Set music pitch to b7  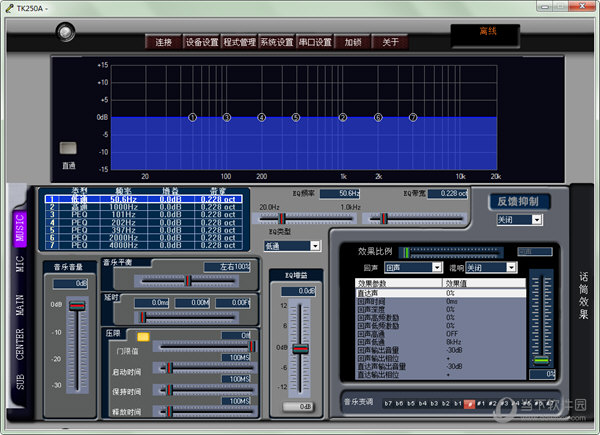pyautogui.click(x=388, y=404)
